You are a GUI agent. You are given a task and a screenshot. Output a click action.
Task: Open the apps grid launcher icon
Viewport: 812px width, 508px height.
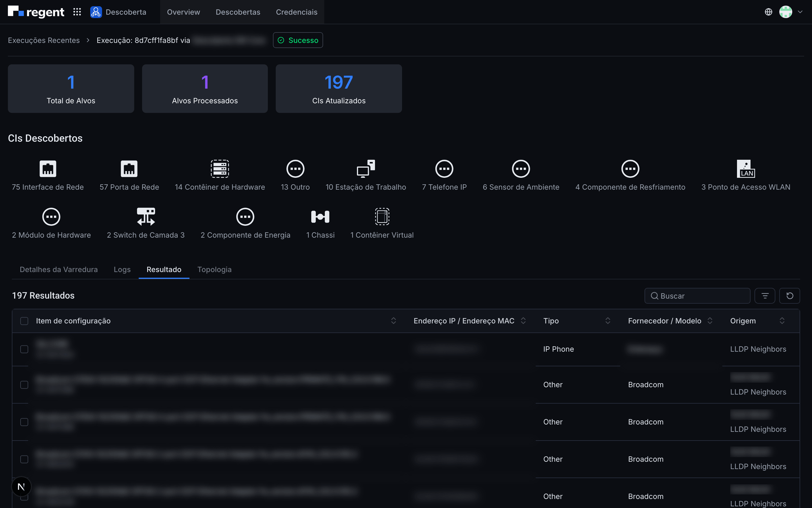77,12
